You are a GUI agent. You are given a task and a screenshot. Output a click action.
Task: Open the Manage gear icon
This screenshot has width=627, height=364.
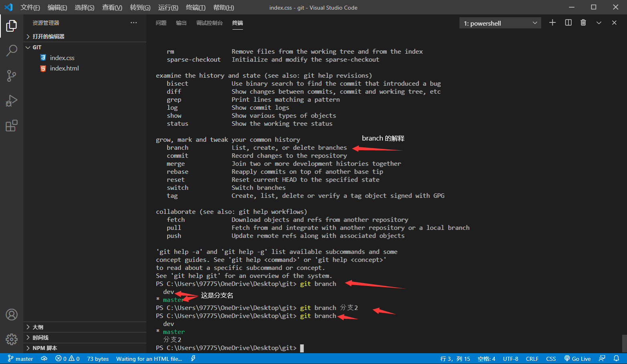point(12,340)
